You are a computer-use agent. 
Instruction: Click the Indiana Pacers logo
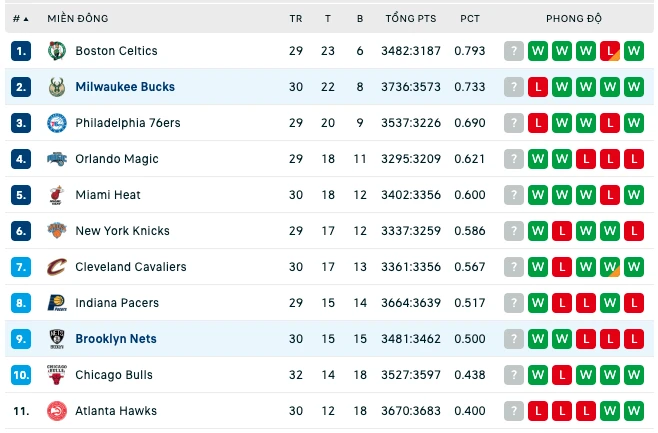coord(57,303)
